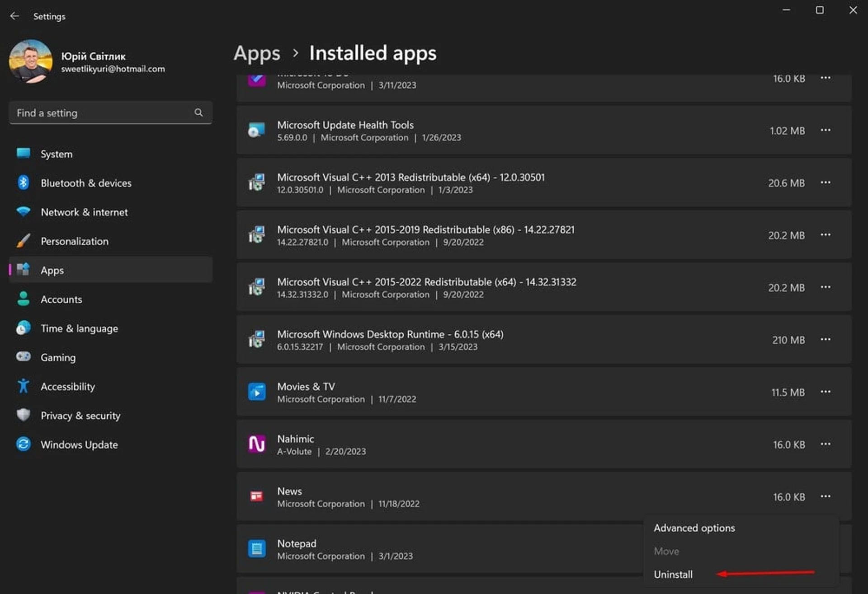
Task: Click the Movies & TV app icon
Action: pyautogui.click(x=256, y=392)
